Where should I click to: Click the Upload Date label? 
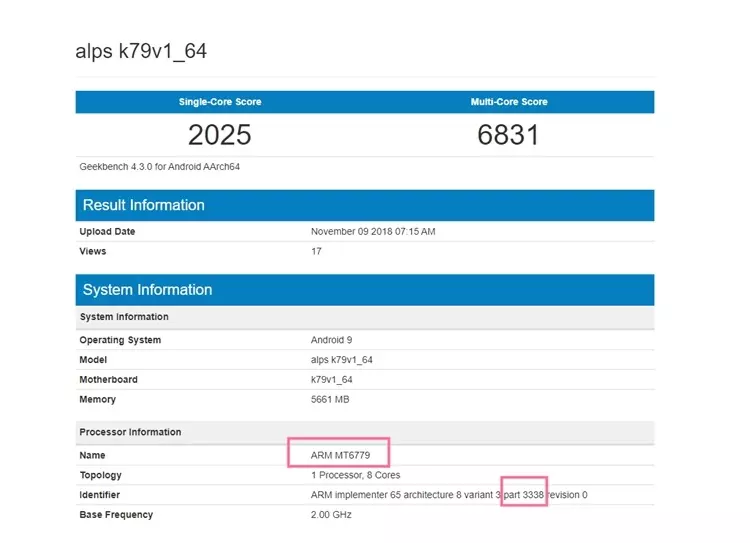pos(107,232)
